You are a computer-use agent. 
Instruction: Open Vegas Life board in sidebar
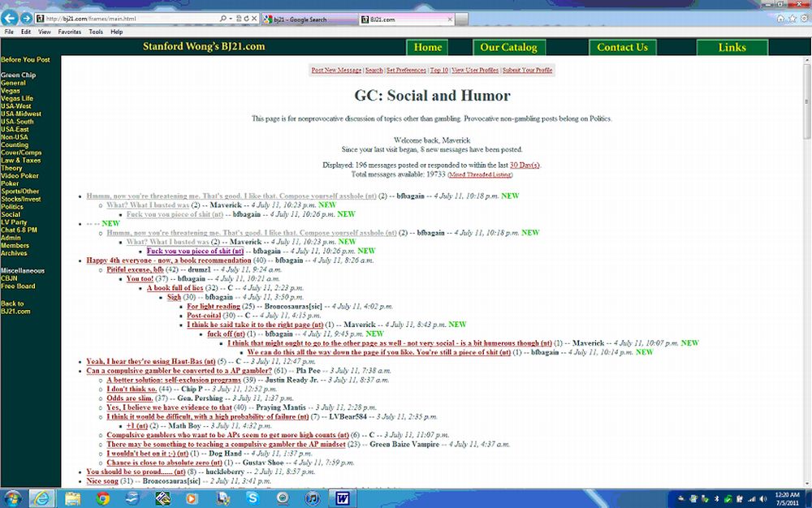pos(17,98)
